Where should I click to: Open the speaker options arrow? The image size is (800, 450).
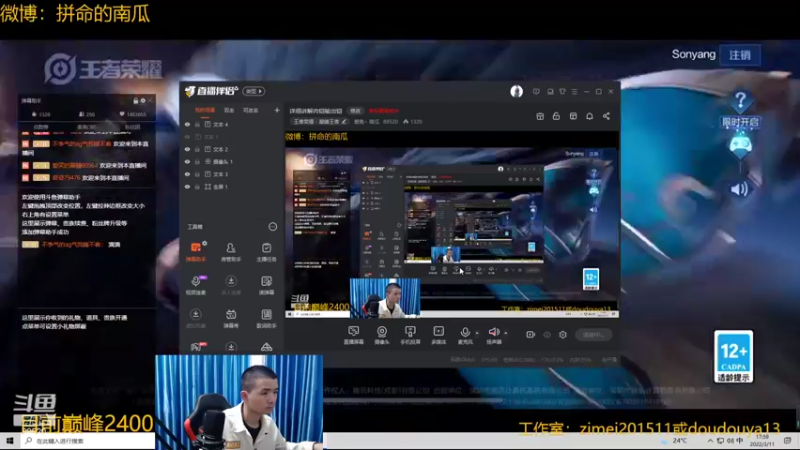506,333
